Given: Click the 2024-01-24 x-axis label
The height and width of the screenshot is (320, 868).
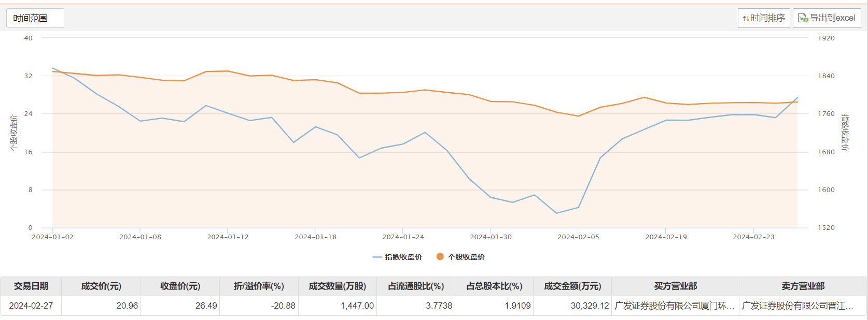Looking at the screenshot, I should pyautogui.click(x=403, y=237).
